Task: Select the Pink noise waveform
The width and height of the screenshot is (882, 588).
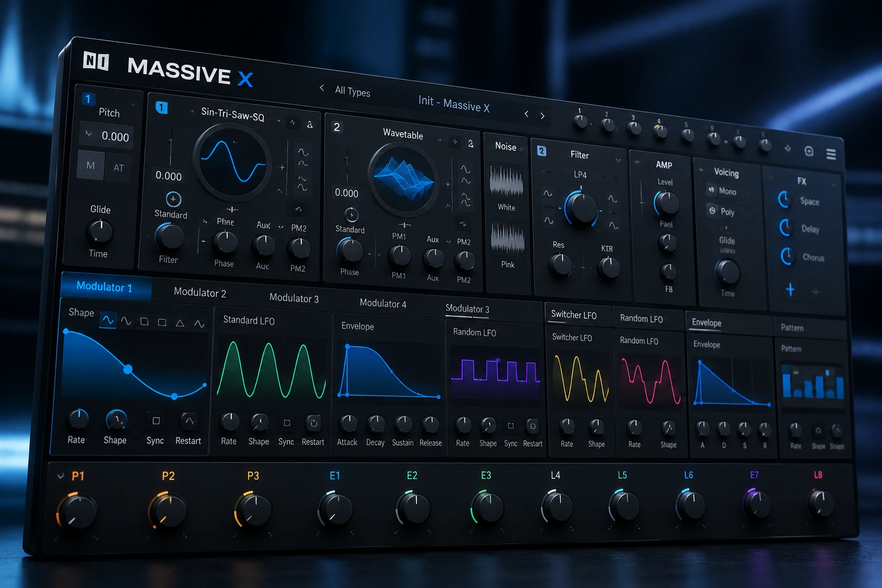Action: click(508, 238)
